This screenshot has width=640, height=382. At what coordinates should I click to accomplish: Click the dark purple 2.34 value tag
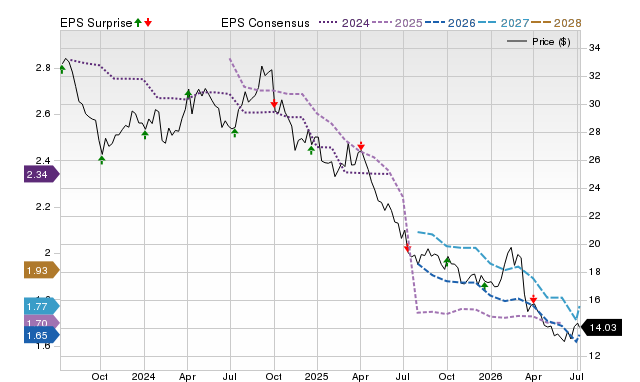(42, 174)
